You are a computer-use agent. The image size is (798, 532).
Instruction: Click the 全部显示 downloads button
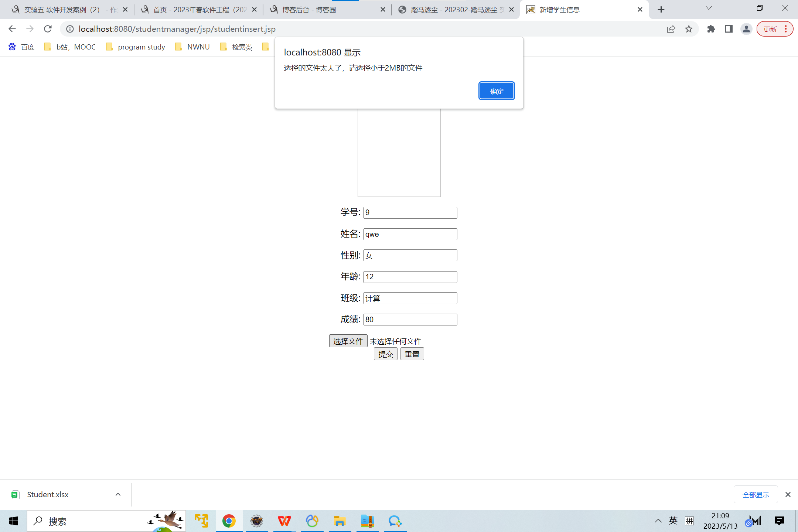pos(756,495)
